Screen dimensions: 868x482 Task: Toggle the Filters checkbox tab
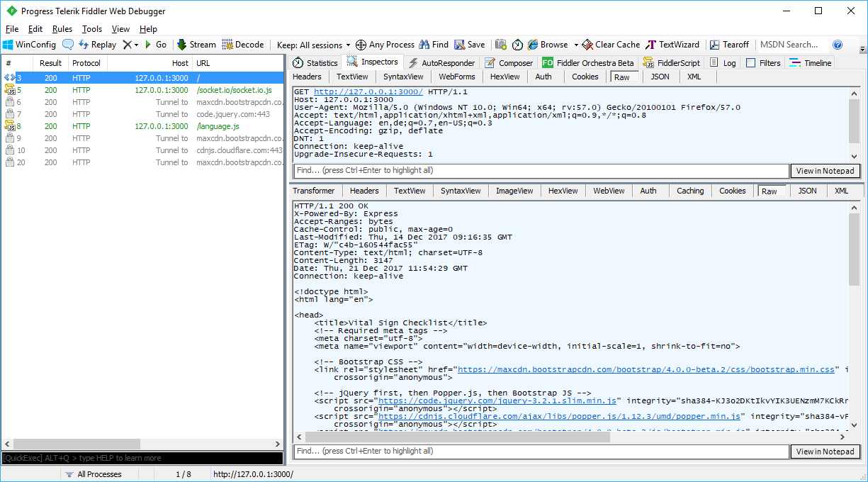point(763,63)
